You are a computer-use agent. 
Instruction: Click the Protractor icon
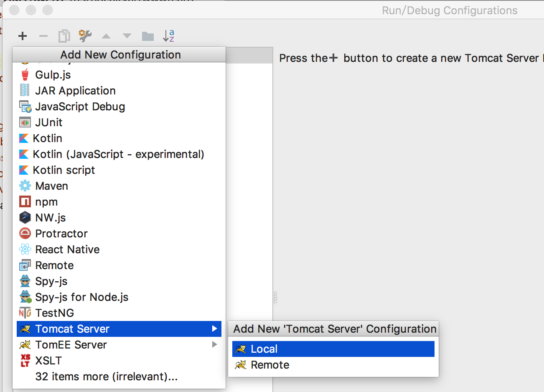(25, 234)
